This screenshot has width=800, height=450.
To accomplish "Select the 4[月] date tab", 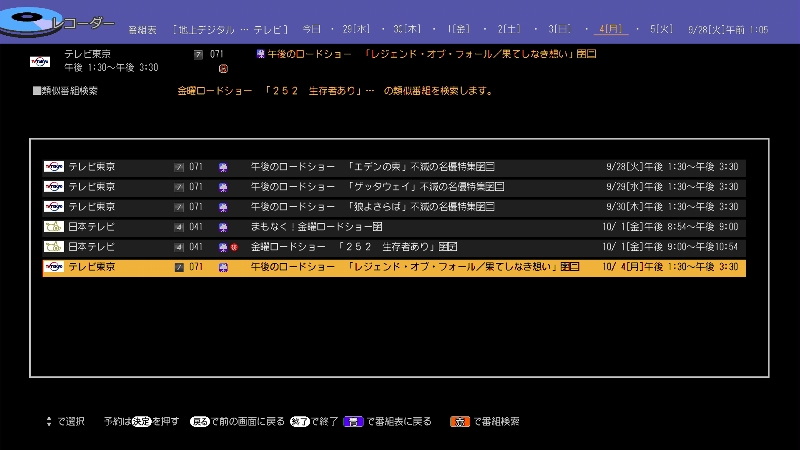I will pyautogui.click(x=607, y=30).
